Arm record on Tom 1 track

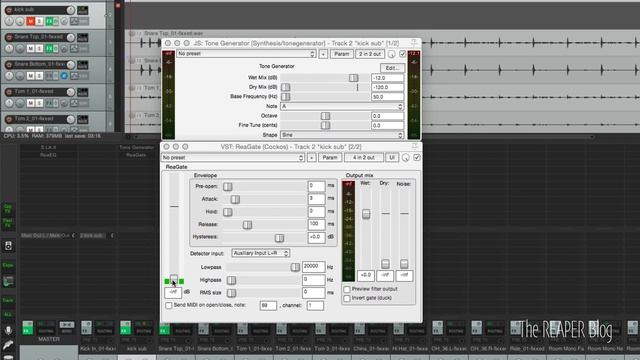click(9, 92)
